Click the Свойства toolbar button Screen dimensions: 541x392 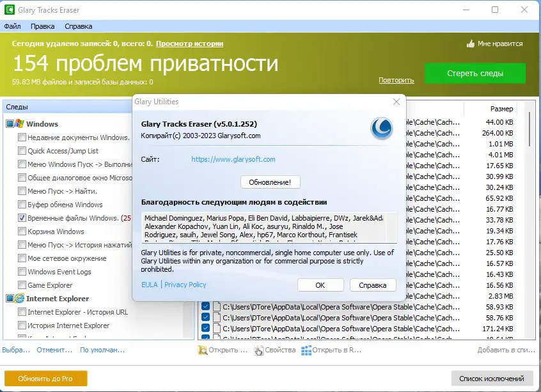pos(275,350)
